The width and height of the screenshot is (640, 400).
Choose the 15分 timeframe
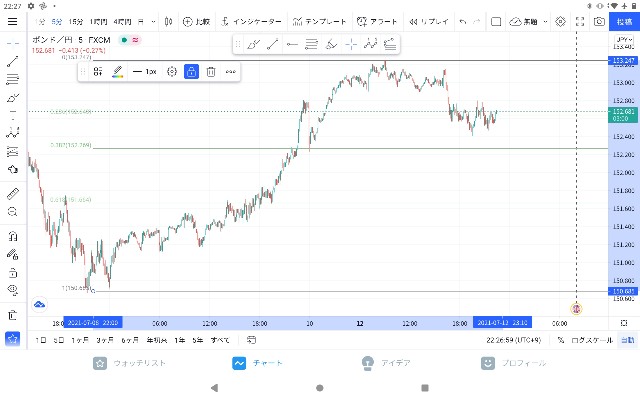pos(76,22)
